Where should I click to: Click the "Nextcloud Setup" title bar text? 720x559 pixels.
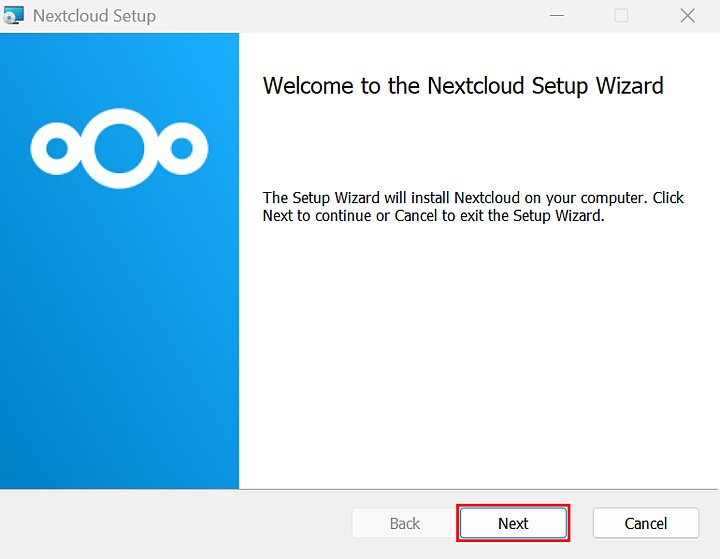(94, 16)
